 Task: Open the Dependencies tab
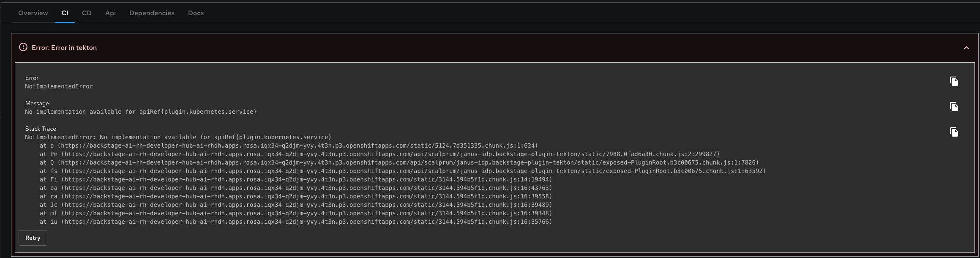pyautogui.click(x=152, y=13)
